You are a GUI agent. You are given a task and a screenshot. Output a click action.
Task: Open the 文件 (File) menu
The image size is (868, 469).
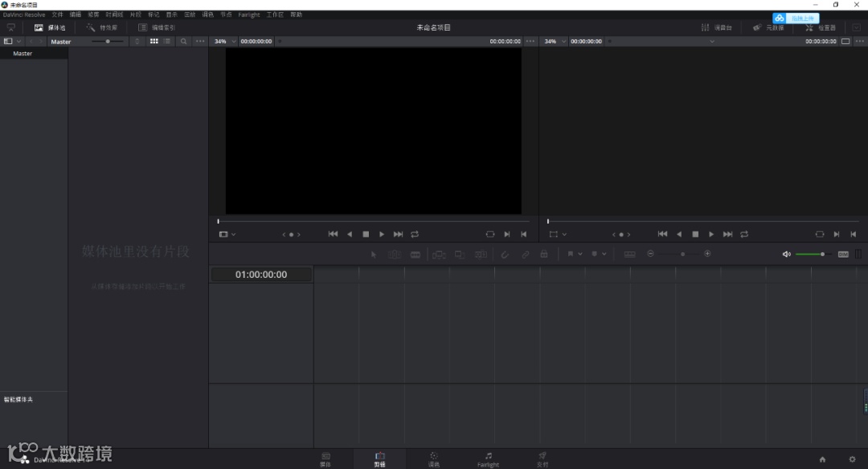click(57, 15)
